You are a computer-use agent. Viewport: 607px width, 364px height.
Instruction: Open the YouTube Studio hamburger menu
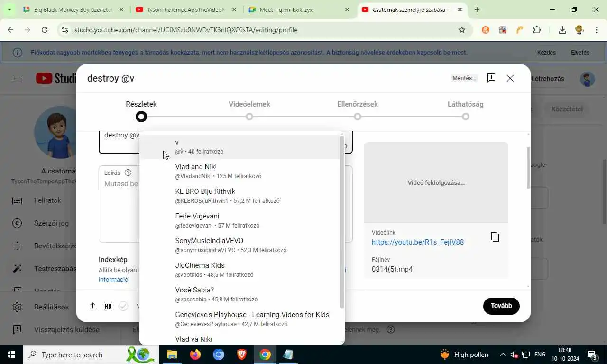(18, 79)
